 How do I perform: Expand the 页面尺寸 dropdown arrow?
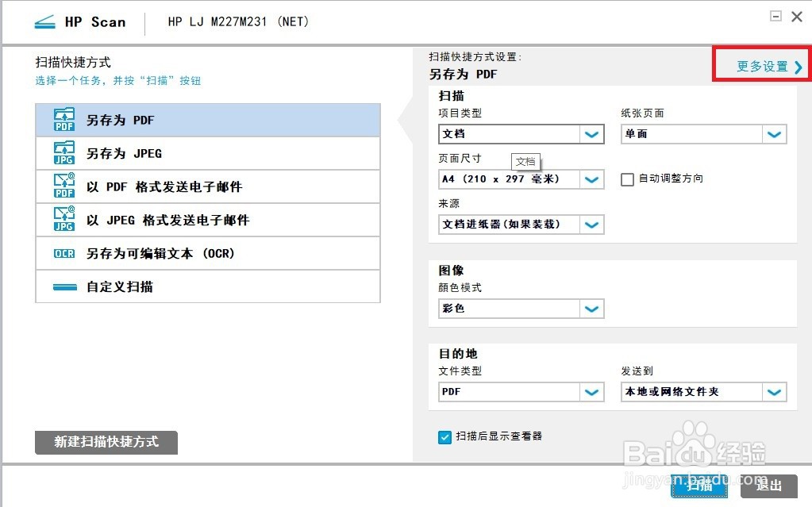[591, 179]
